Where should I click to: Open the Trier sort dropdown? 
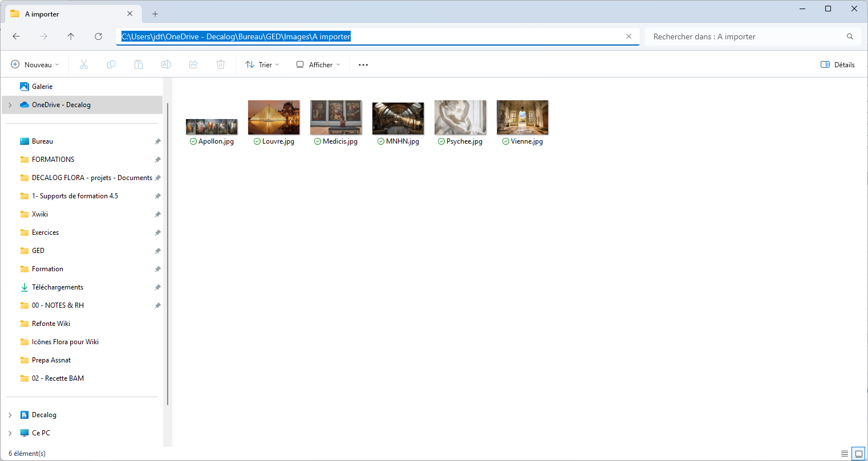262,64
